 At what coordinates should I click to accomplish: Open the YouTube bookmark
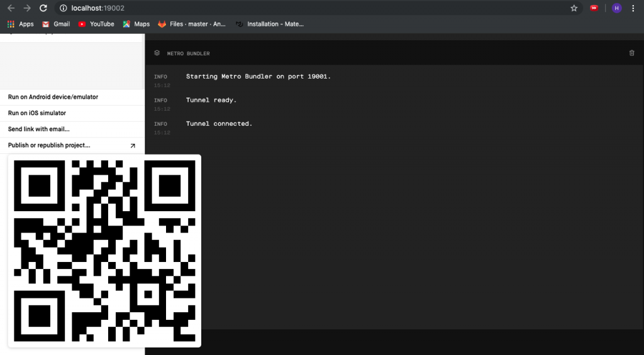click(x=96, y=25)
